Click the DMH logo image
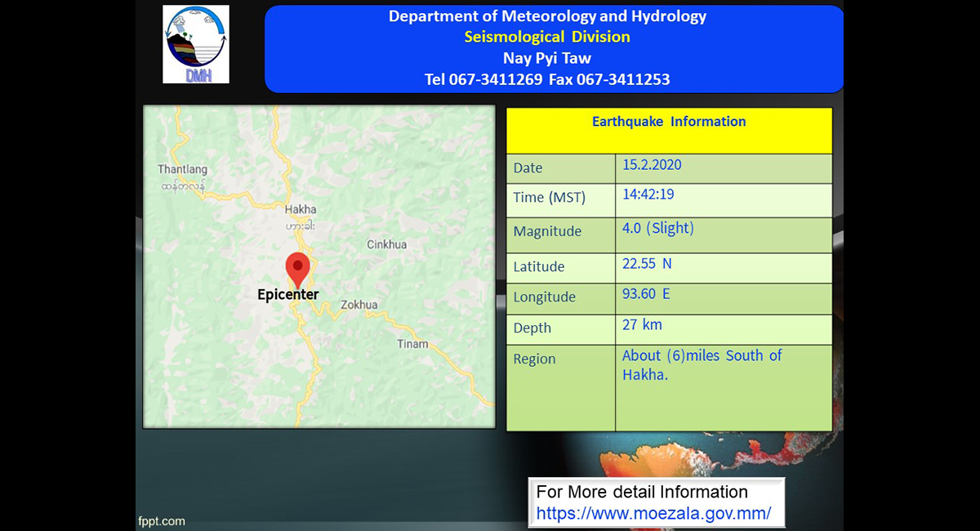Screen dimensions: 980x531 point(196,44)
